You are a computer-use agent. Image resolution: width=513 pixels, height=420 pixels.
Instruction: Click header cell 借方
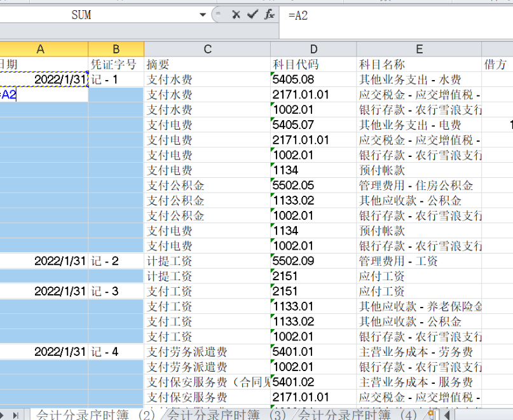point(497,64)
